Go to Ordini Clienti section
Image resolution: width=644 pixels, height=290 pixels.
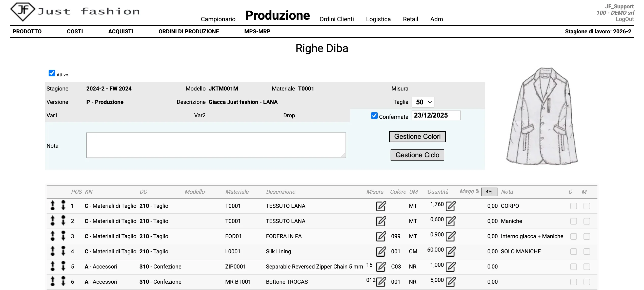[337, 19]
